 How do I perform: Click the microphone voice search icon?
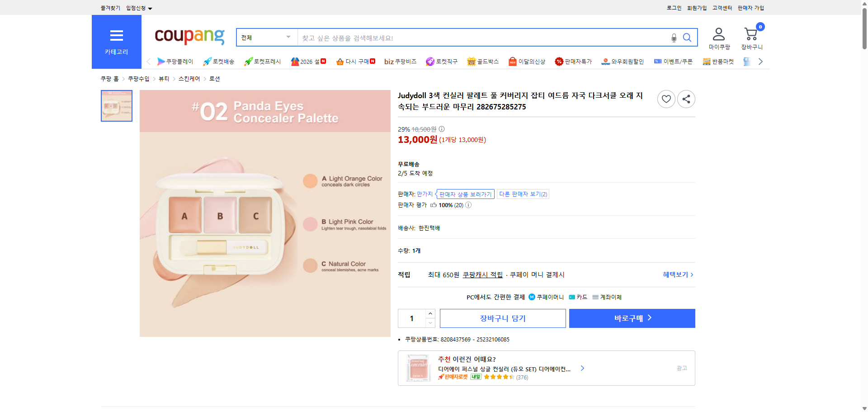pos(673,38)
